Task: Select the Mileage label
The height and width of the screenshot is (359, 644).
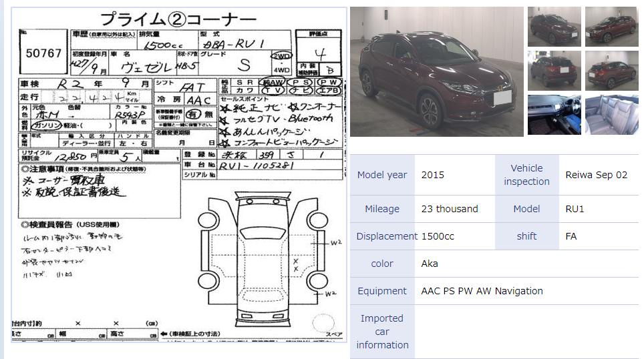Action: click(382, 209)
